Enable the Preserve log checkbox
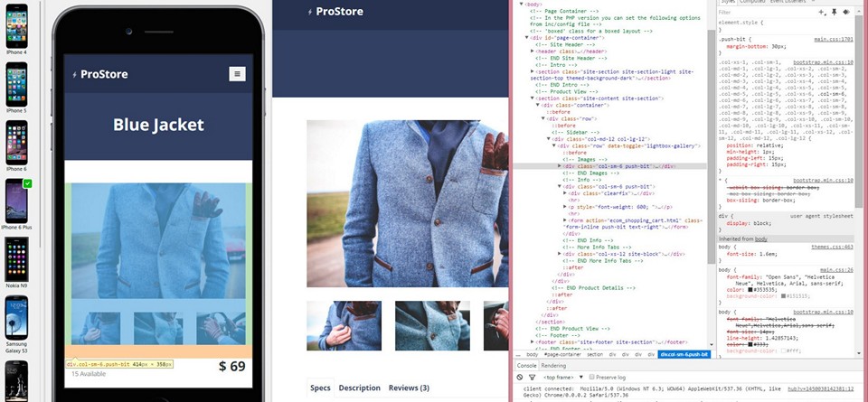The width and height of the screenshot is (868, 402). click(x=592, y=377)
